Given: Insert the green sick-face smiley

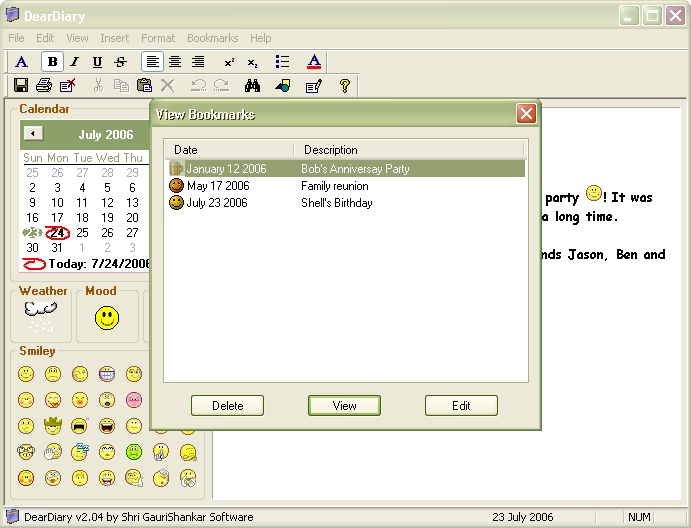Looking at the screenshot, I should coord(134,452).
